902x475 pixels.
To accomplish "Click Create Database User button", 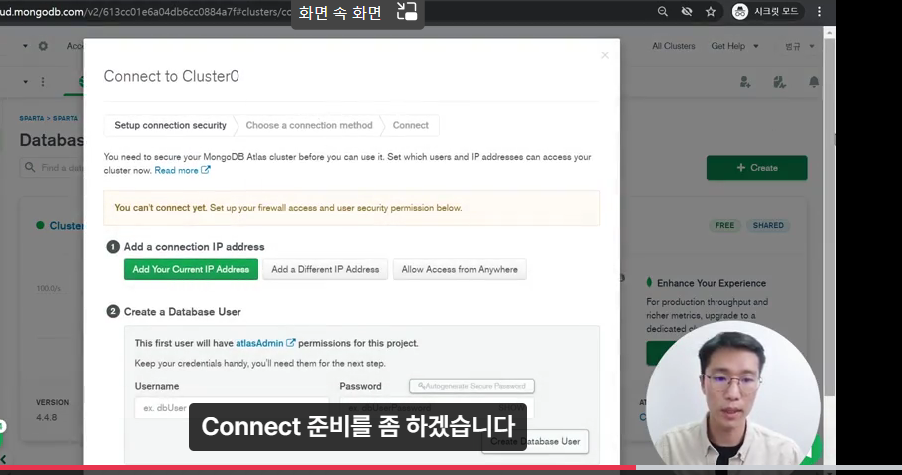I will click(x=535, y=442).
